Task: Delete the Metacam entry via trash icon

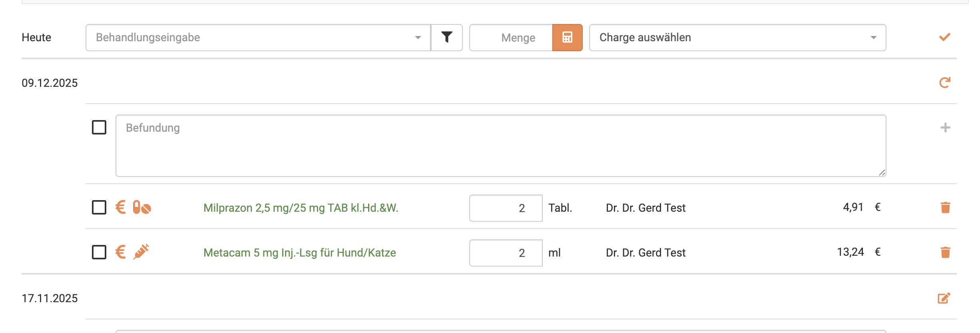Action: [x=945, y=253]
